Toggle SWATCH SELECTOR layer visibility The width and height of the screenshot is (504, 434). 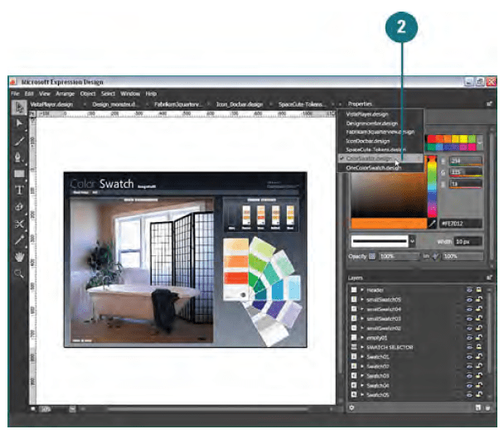[x=470, y=347]
